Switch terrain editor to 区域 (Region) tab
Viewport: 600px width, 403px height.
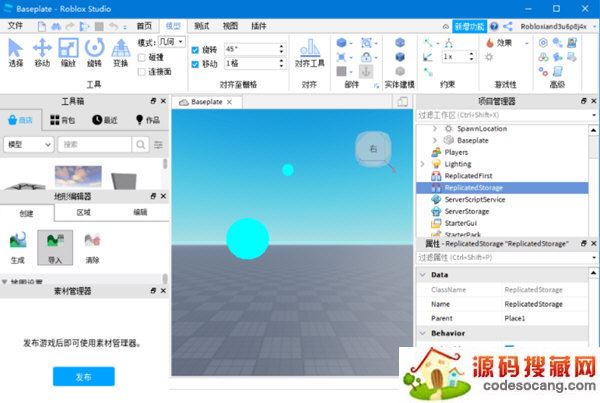(83, 212)
